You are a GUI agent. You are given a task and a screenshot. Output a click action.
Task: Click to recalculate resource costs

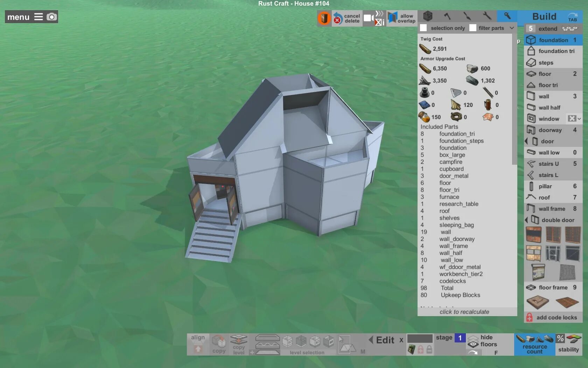(x=464, y=312)
